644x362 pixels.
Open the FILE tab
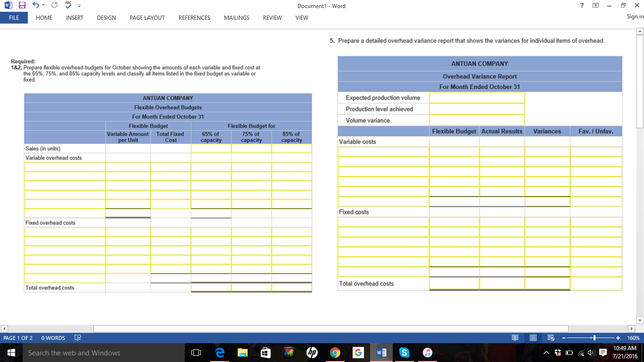point(14,17)
